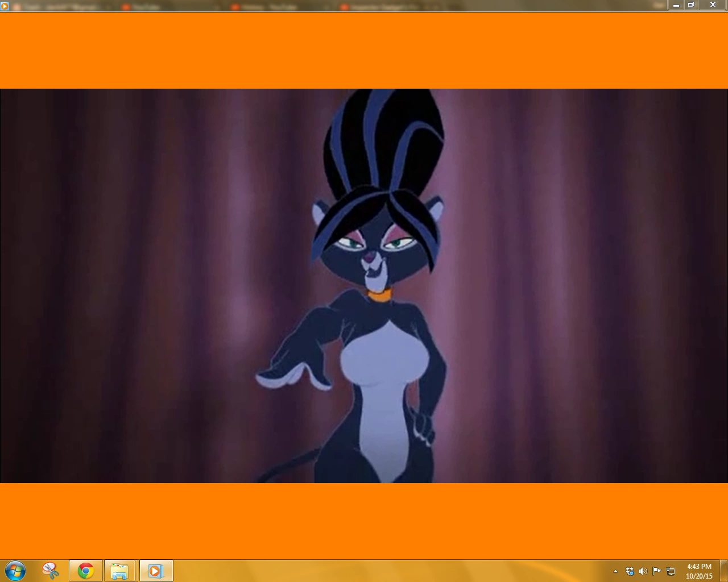Open the Windows Start menu
728x582 pixels.
[15, 571]
